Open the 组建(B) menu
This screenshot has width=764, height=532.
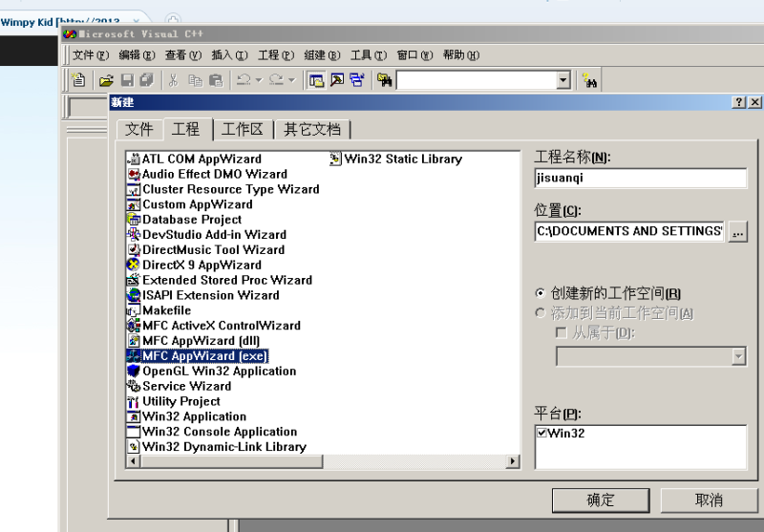[322, 55]
